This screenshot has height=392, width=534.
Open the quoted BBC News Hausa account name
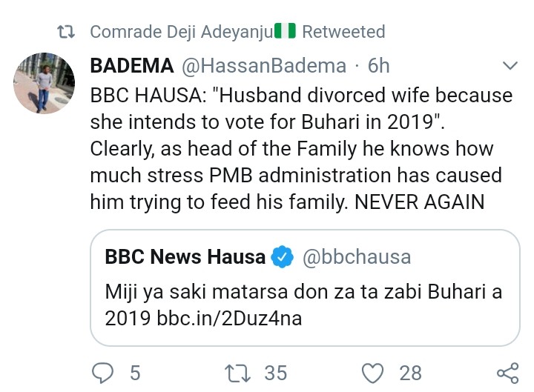coord(185,257)
